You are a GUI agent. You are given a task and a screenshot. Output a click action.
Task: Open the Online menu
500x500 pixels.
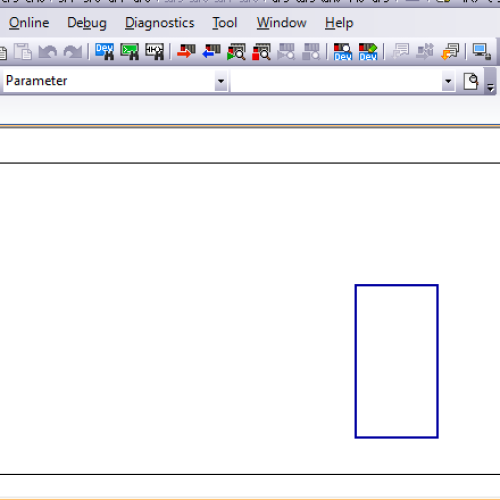[29, 23]
